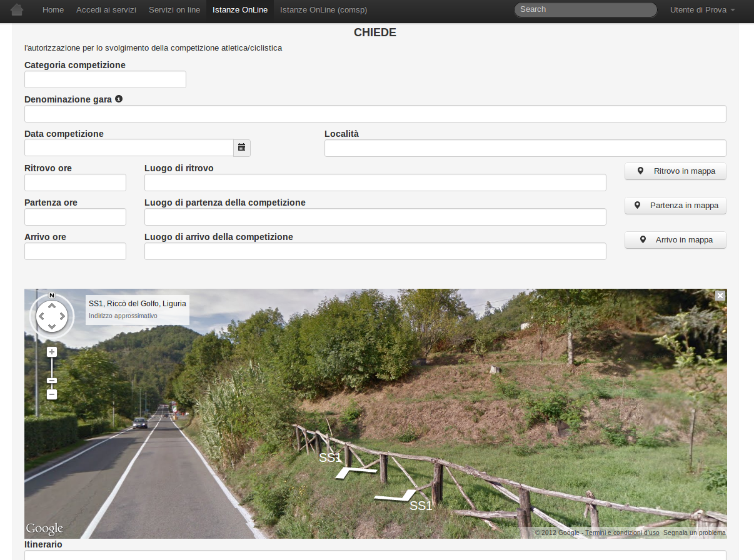The height and width of the screenshot is (560, 754).
Task: Focus the Categoria competizione field
Action: click(105, 79)
